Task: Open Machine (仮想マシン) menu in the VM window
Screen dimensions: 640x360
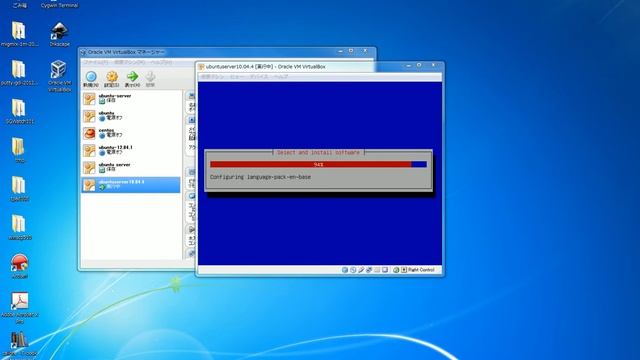Action: [x=212, y=76]
